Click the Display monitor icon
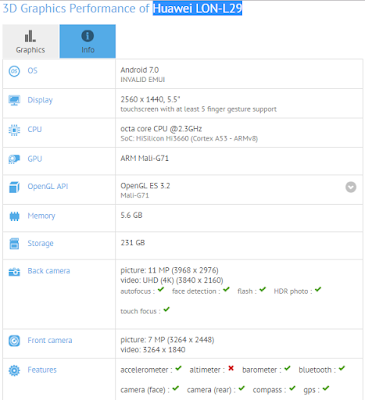Screen dimensions: 365x400 point(14,100)
